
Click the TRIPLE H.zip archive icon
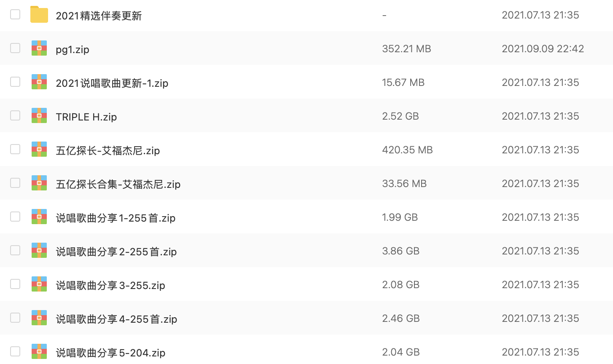click(x=39, y=116)
